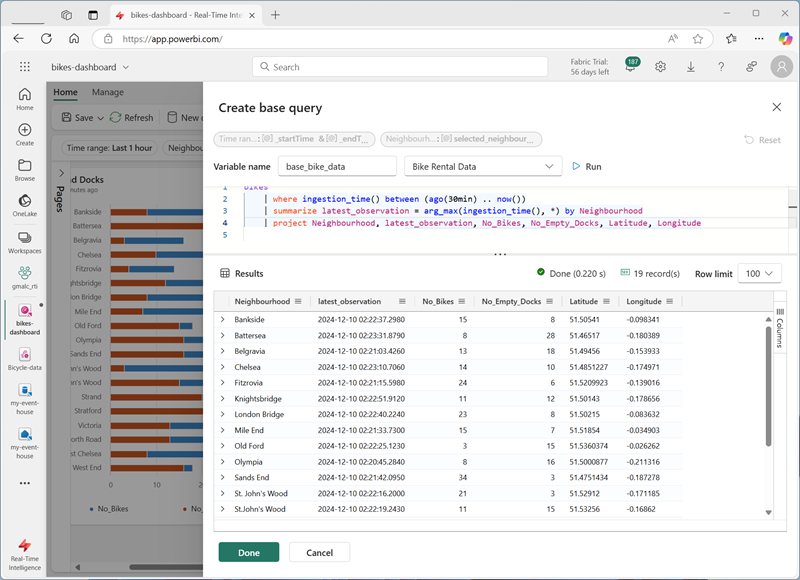Expand the bikes-dashboard title dropdown

[x=126, y=67]
